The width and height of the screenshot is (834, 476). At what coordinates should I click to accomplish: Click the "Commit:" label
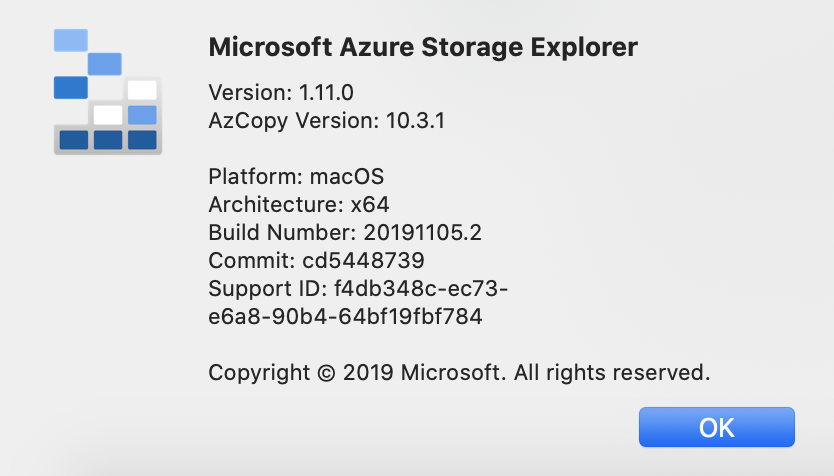(251, 261)
